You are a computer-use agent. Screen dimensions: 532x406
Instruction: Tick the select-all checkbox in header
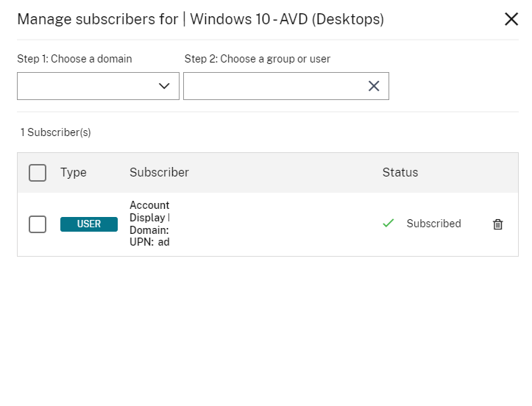[x=38, y=173]
